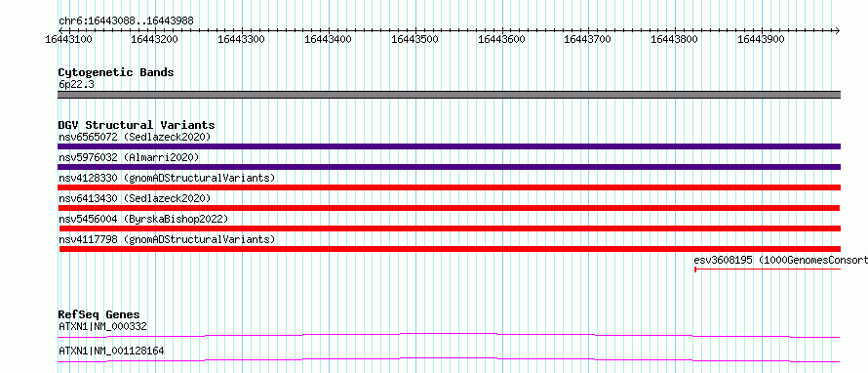Select the thin red esv3608195 variant line
This screenshot has height=373, width=868.
click(x=768, y=269)
